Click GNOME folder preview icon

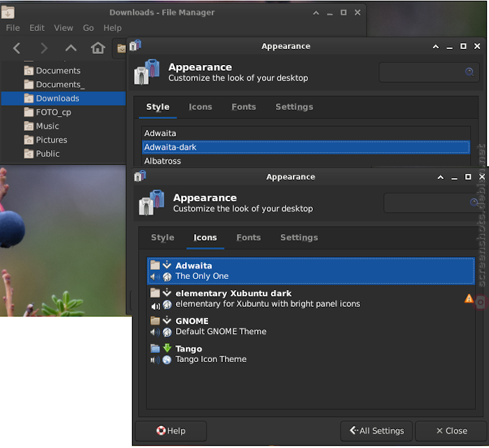[155, 321]
